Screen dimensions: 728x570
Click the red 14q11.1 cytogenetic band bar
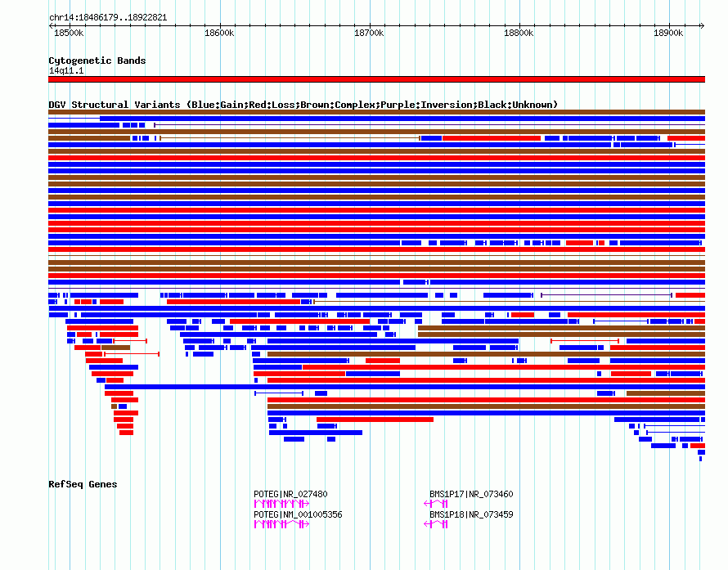click(x=376, y=79)
